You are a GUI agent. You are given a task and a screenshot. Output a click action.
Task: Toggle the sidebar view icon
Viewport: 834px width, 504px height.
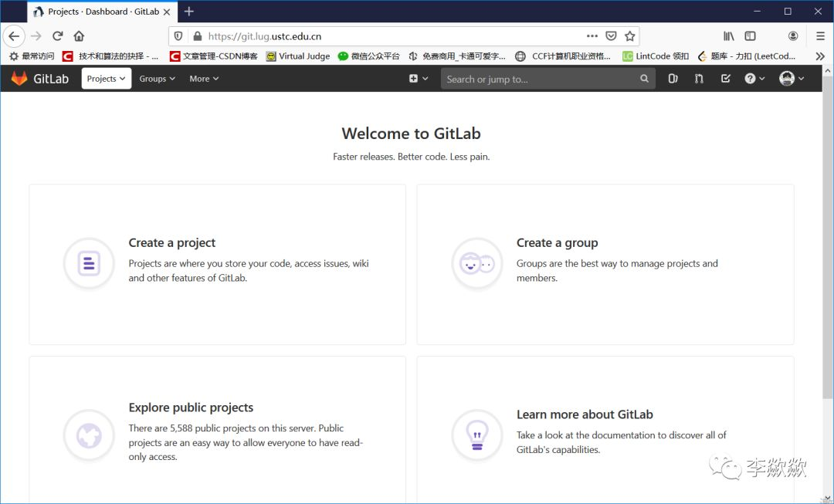[750, 36]
